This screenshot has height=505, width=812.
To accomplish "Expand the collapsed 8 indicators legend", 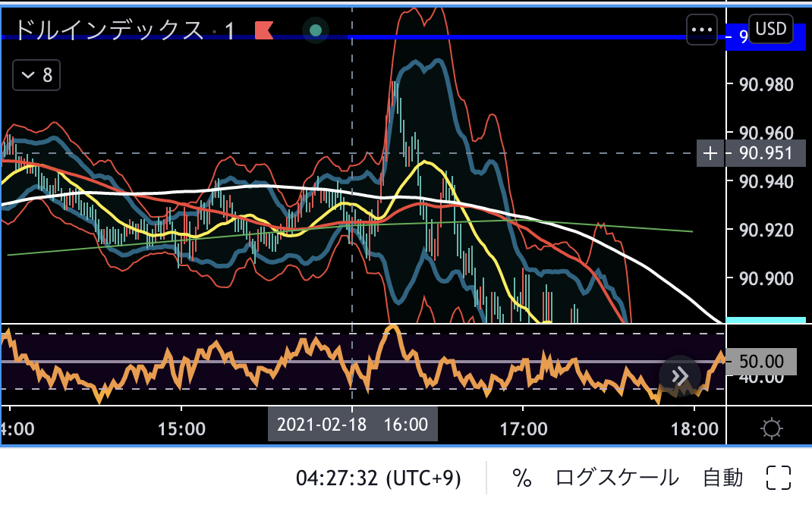I will click(37, 75).
